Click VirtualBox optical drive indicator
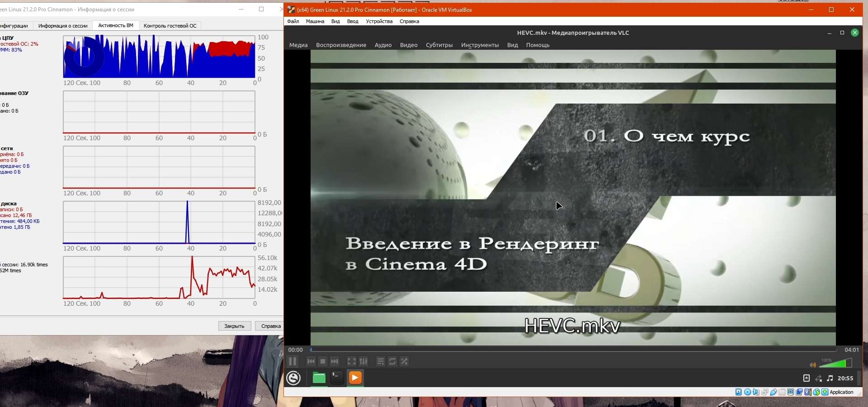Image resolution: width=868 pixels, height=407 pixels. tap(747, 392)
